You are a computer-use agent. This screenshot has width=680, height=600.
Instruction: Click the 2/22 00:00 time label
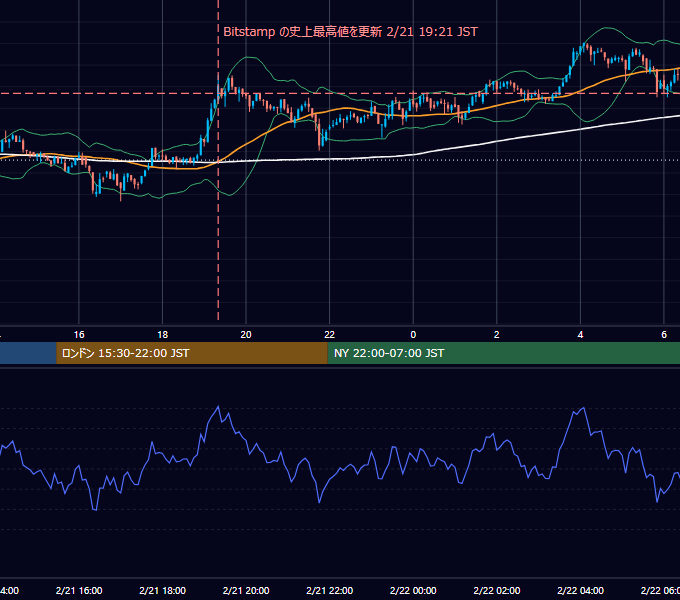tap(413, 590)
